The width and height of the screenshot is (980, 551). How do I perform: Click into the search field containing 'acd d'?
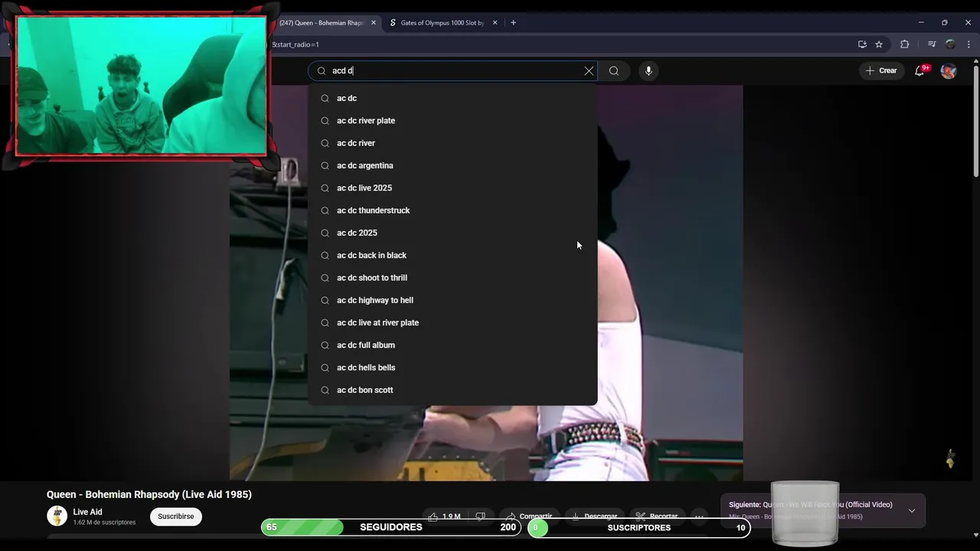click(x=452, y=70)
